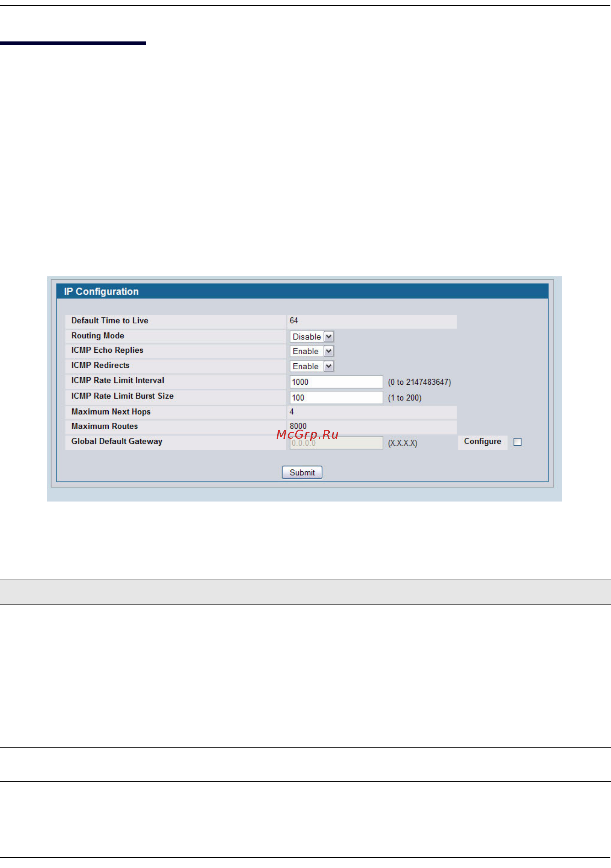
Task: Click the Default Time to Live label
Action: click(110, 321)
